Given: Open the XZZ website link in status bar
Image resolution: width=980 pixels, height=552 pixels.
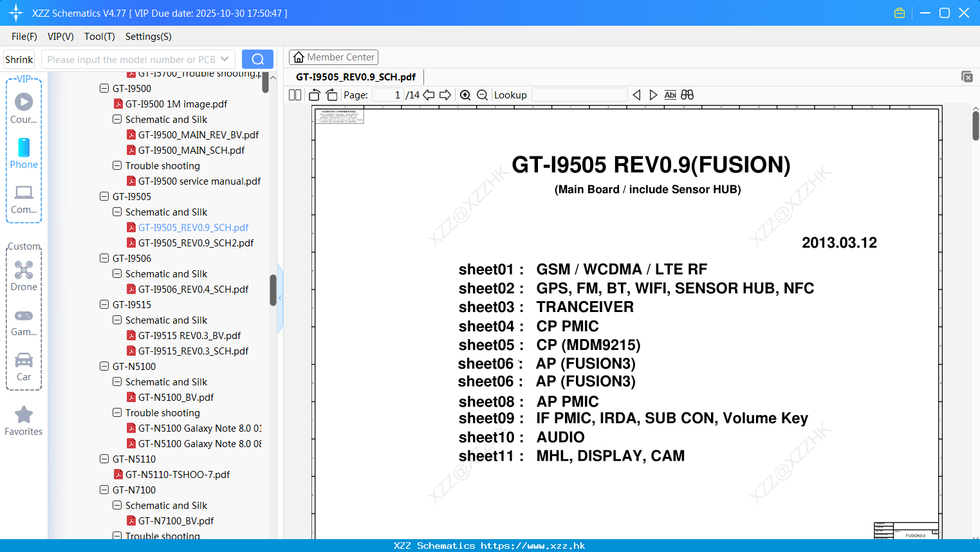Looking at the screenshot, I should [x=533, y=546].
